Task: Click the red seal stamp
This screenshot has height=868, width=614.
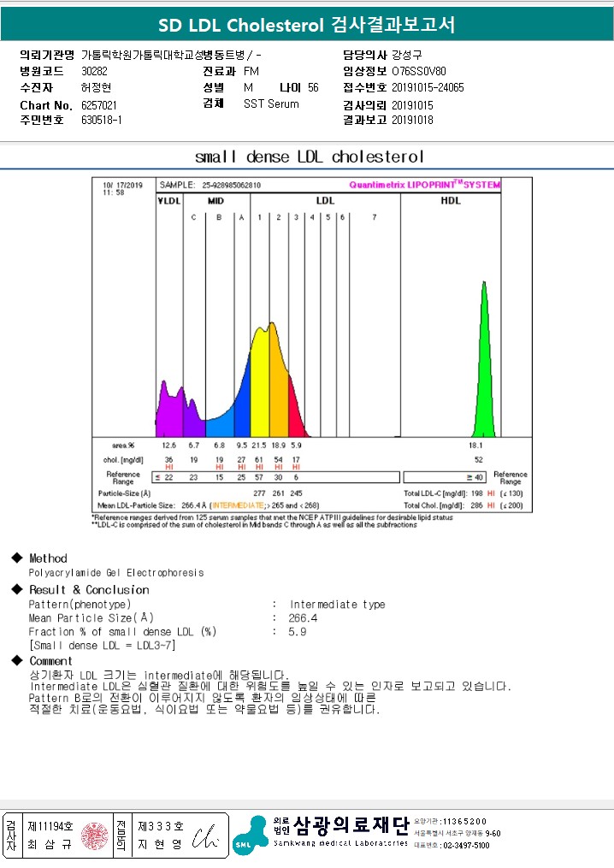Action: (95, 836)
